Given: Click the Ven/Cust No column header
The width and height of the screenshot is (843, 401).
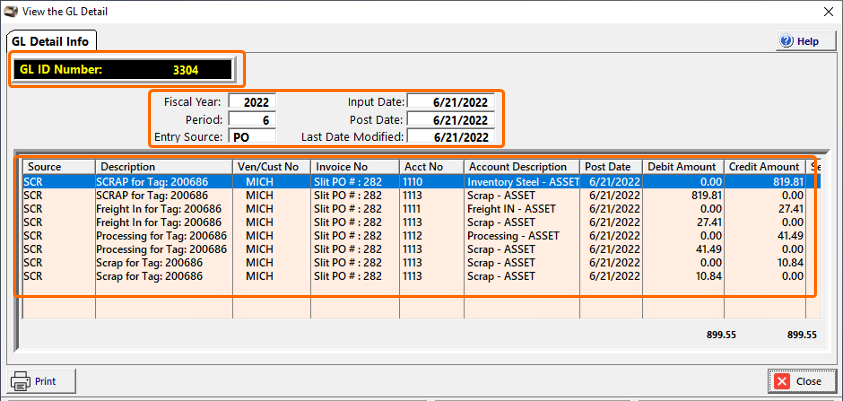Looking at the screenshot, I should (x=270, y=167).
